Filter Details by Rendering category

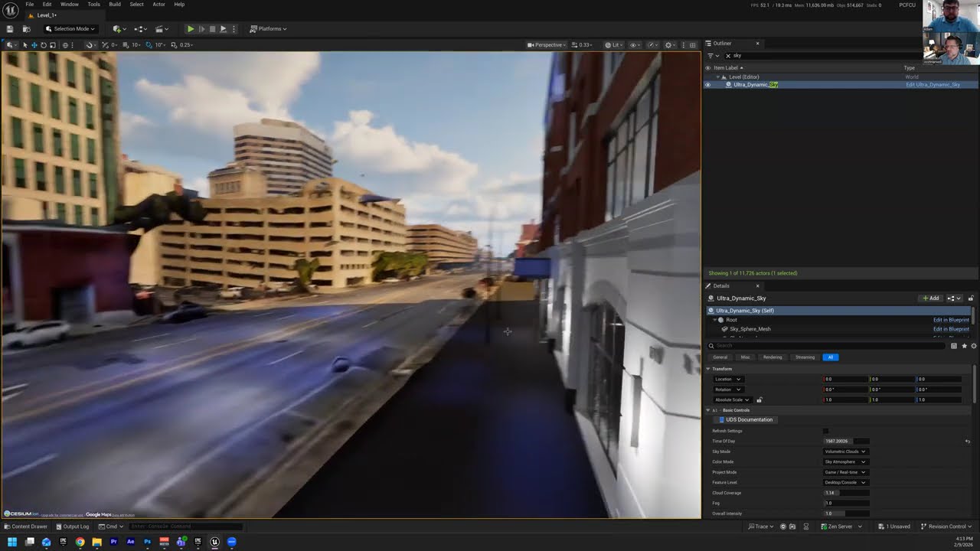click(x=773, y=357)
